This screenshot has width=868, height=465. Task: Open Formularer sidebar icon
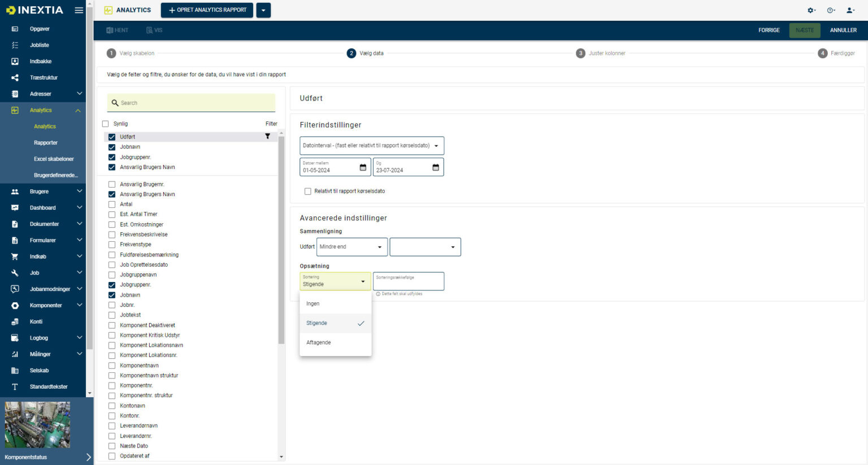15,240
